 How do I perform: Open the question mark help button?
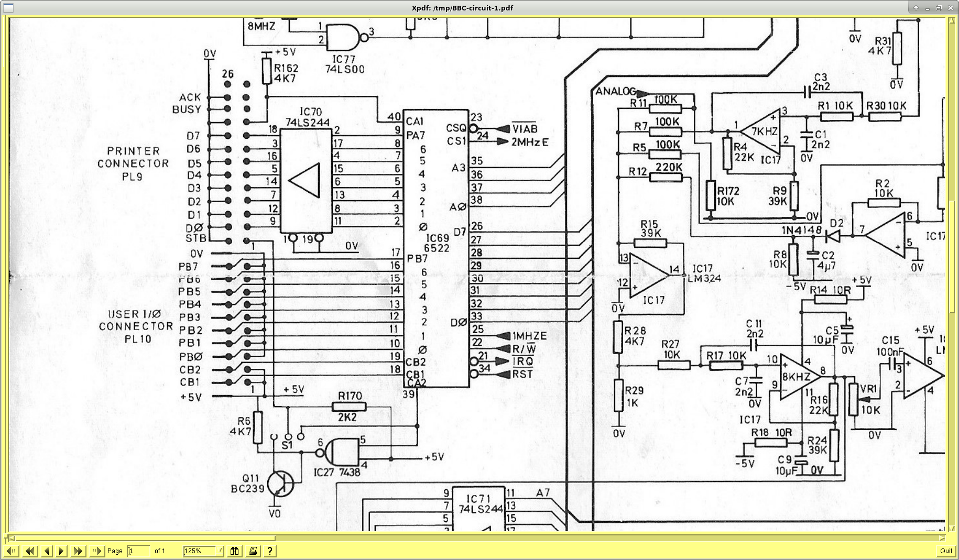[269, 551]
